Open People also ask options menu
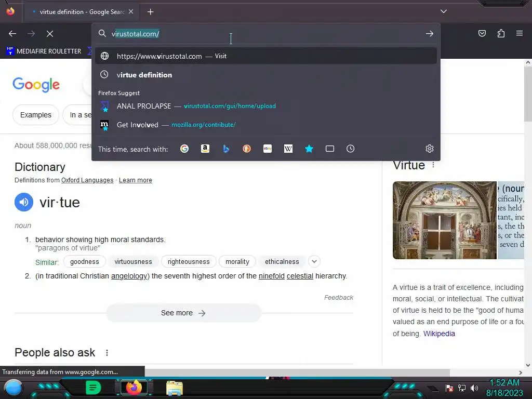The width and height of the screenshot is (532, 399). (x=107, y=353)
